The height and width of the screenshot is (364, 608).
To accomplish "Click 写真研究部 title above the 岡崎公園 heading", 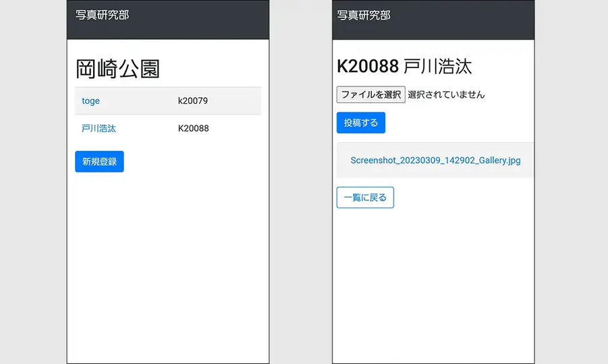I will click(102, 15).
